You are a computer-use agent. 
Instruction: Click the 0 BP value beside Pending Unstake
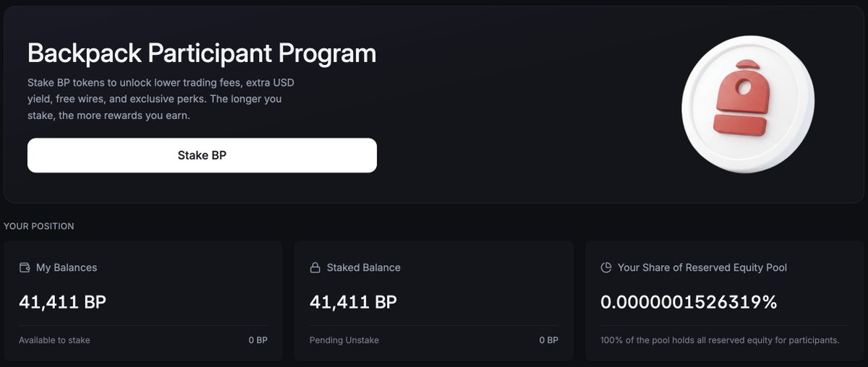click(x=548, y=340)
